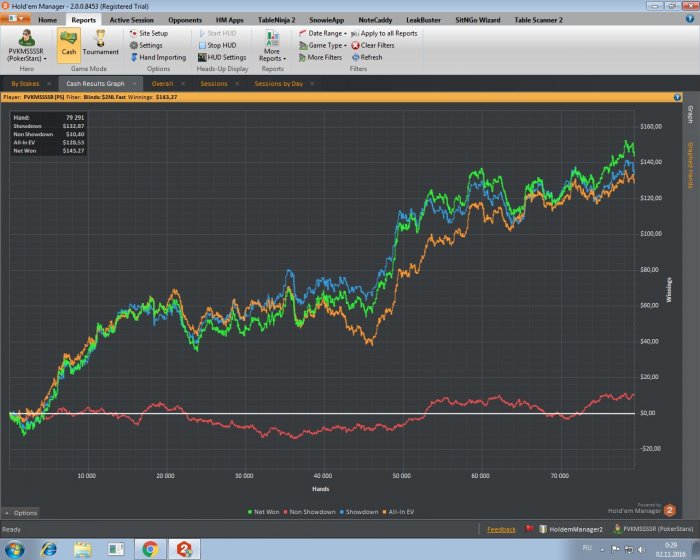Open Google Chrome from the taskbar

(149, 549)
